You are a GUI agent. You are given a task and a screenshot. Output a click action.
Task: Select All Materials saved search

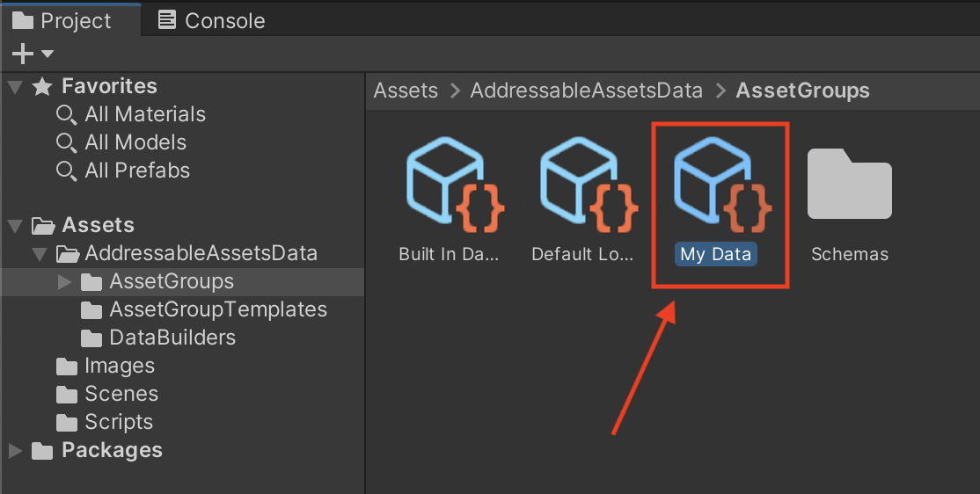(145, 114)
